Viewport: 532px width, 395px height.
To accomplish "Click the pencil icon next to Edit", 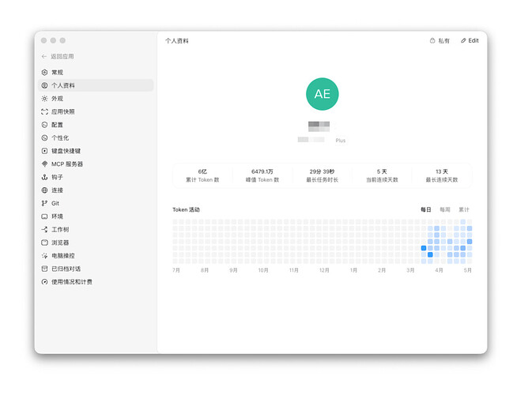I will pos(463,41).
